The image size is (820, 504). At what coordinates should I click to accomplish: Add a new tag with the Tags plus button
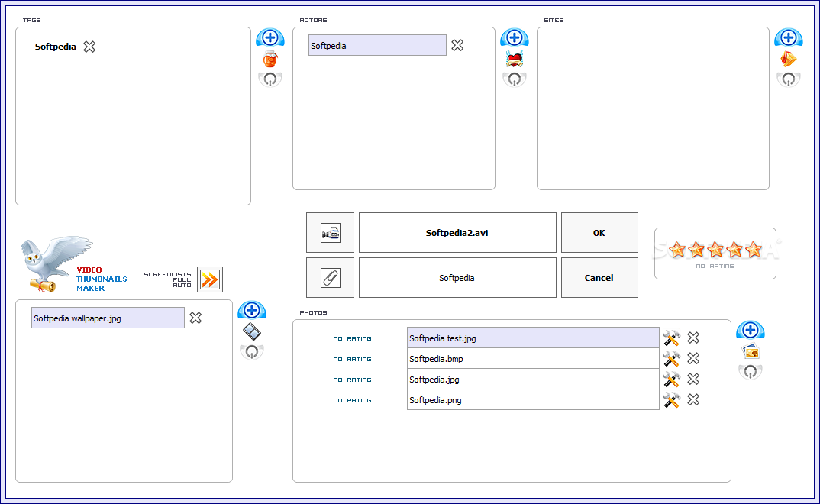click(270, 37)
